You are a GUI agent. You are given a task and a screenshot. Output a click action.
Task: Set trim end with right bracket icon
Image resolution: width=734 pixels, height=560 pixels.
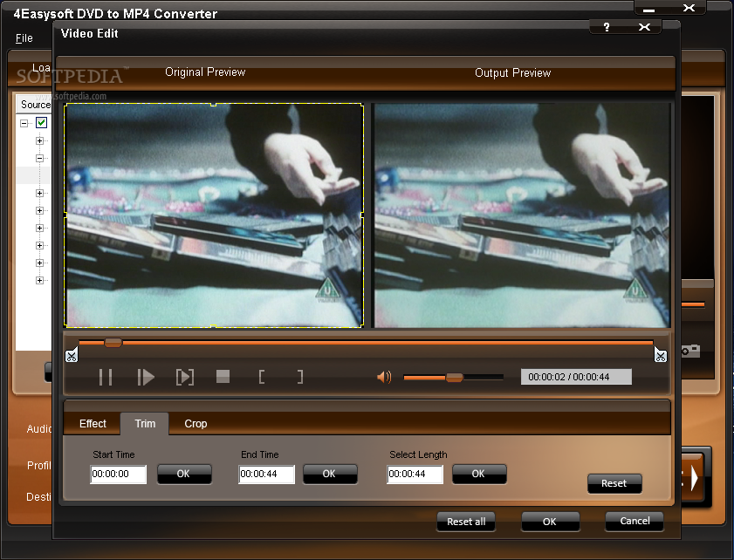pyautogui.click(x=300, y=377)
